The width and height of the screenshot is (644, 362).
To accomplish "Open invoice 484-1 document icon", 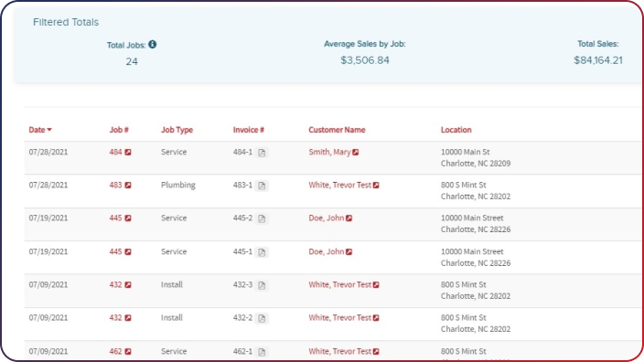I will coord(262,153).
